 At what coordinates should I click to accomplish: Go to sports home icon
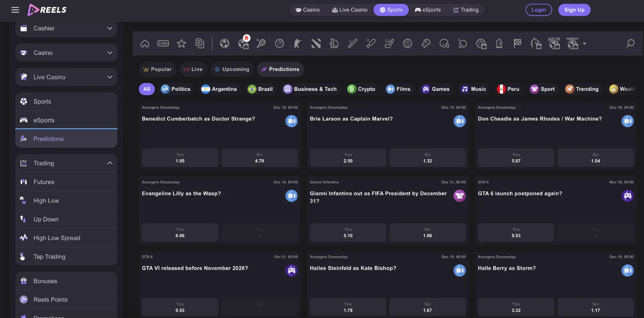(x=145, y=43)
